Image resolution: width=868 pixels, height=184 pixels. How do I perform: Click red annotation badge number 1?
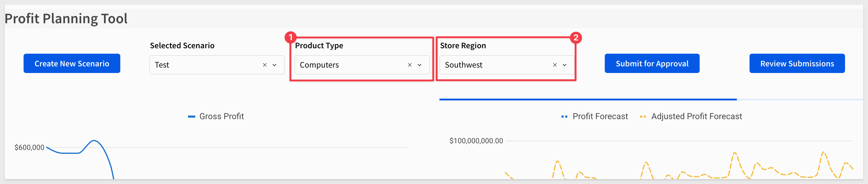coord(290,37)
